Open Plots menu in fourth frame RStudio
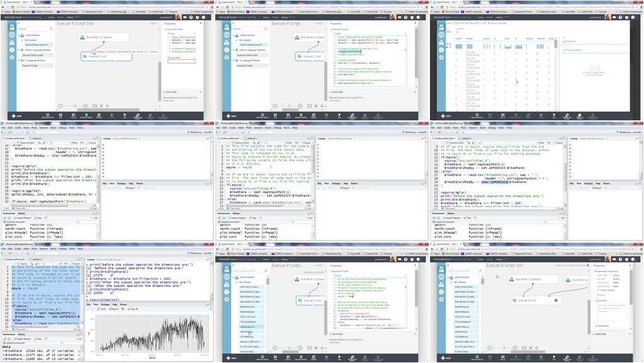This screenshot has height=363, width=644. [x=34, y=127]
